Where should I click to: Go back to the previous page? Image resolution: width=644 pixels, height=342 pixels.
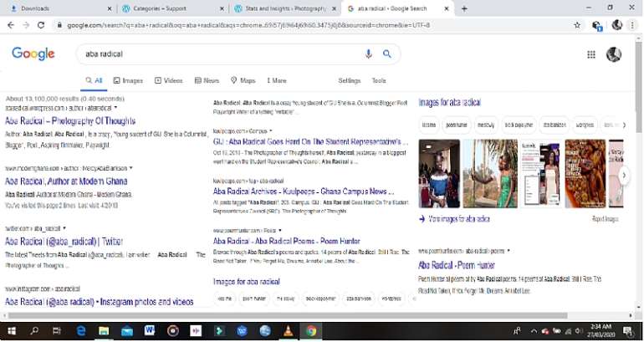click(11, 25)
